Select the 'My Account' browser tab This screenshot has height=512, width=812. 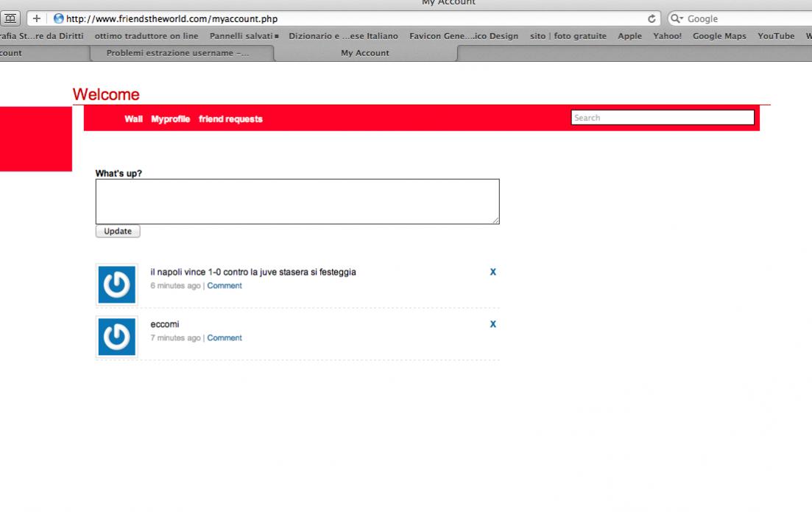click(365, 53)
